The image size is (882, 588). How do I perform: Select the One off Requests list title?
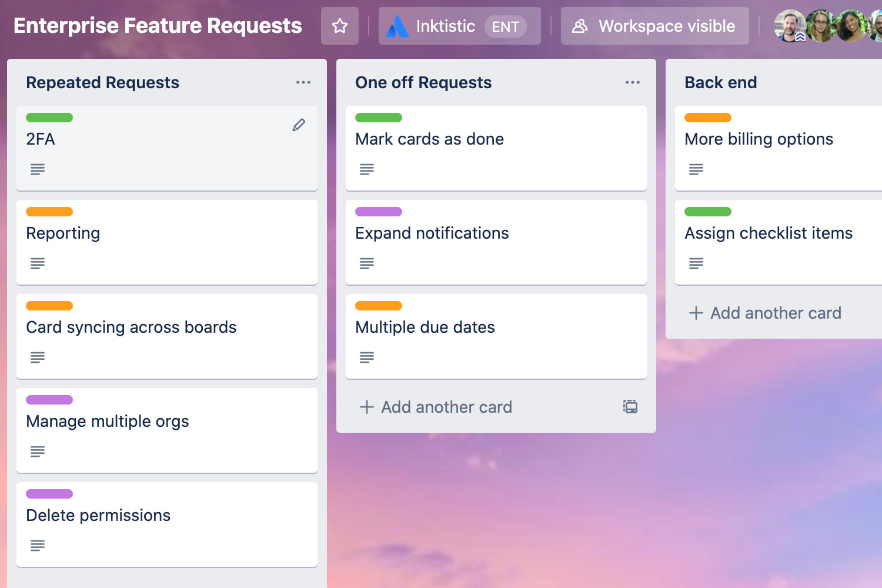click(423, 82)
